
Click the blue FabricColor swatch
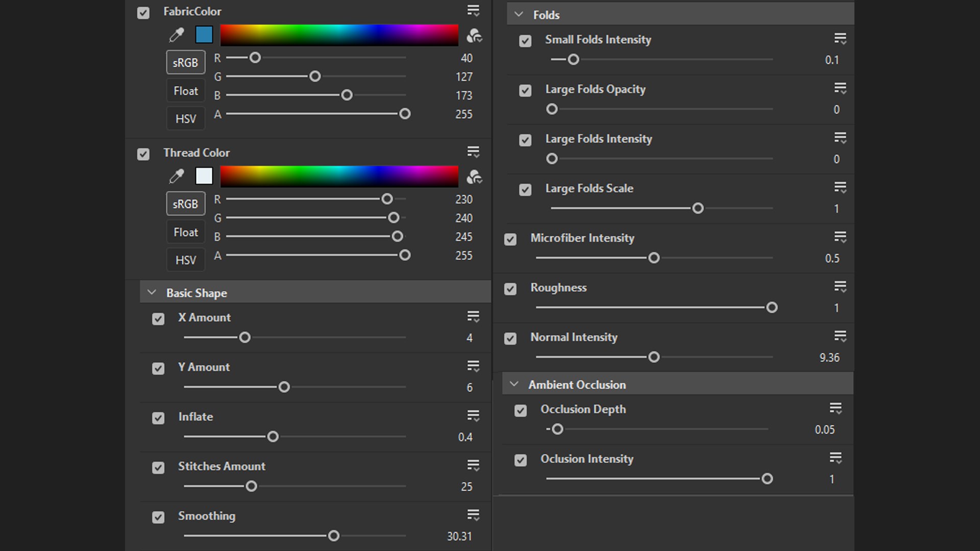click(204, 35)
